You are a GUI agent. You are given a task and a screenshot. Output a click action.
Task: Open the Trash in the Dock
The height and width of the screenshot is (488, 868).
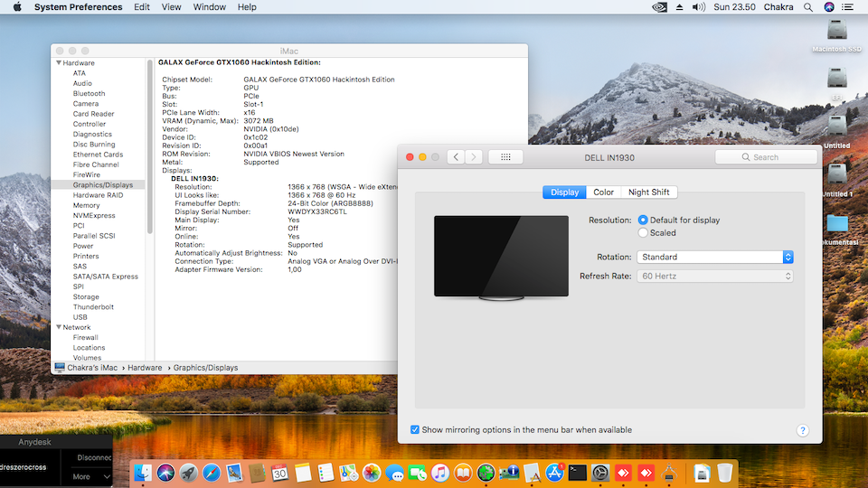coord(724,473)
